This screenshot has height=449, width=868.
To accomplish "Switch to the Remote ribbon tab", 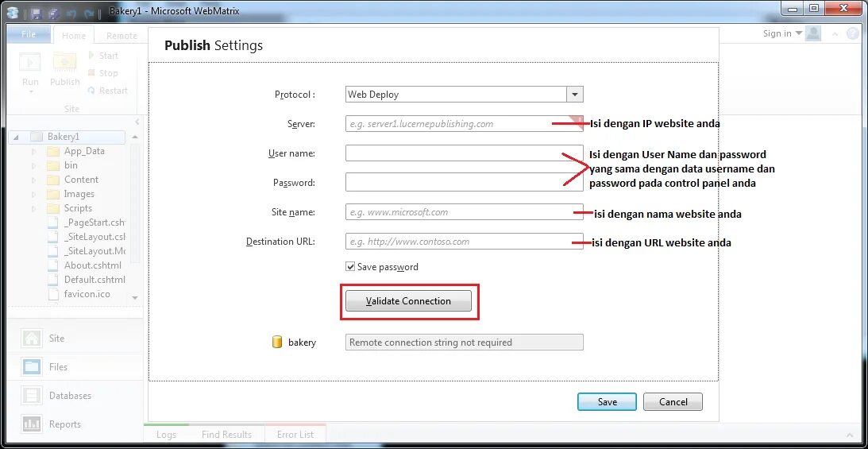I will 122,36.
